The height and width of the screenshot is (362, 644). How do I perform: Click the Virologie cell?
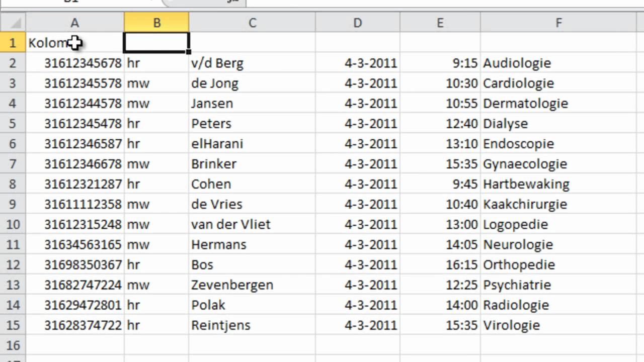[511, 325]
